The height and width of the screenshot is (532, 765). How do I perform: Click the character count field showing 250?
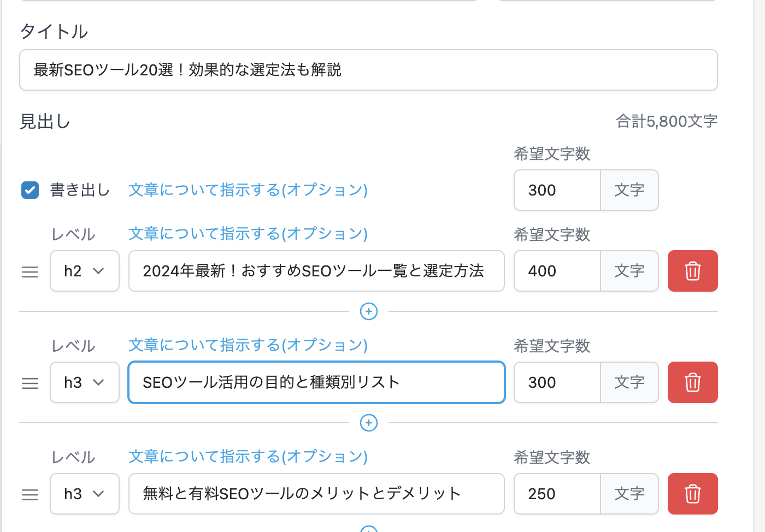click(x=557, y=494)
